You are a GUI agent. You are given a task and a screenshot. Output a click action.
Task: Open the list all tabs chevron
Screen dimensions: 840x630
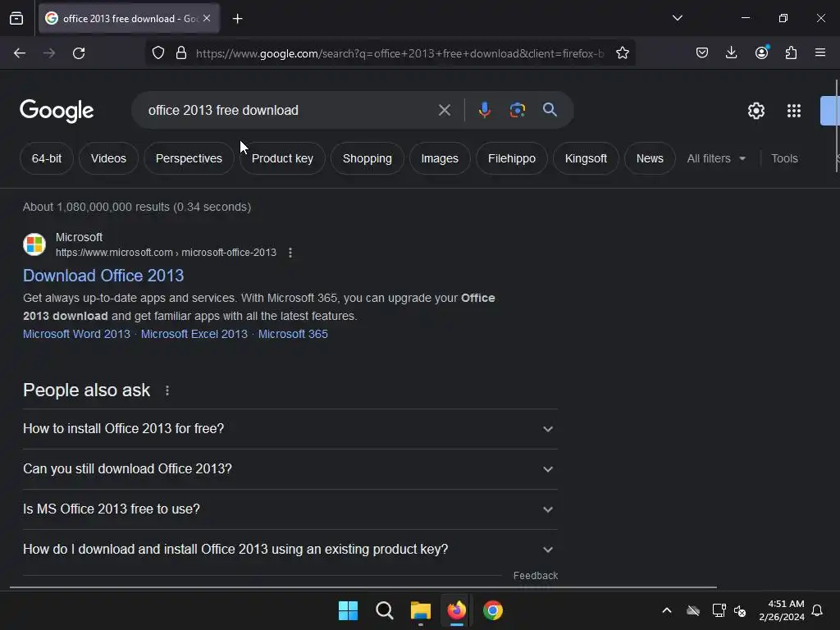point(677,18)
